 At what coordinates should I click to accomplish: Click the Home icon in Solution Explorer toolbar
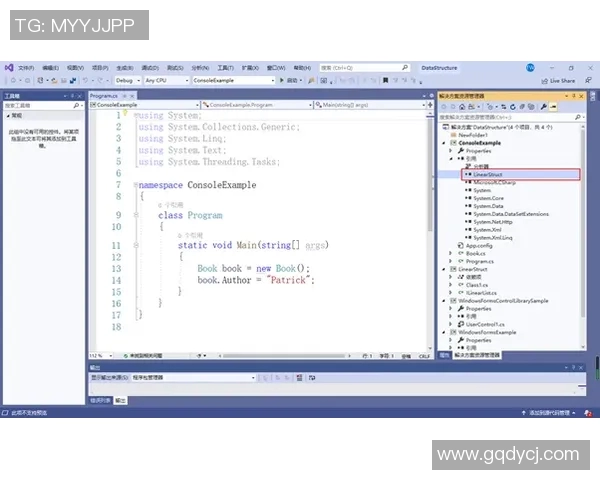(462, 107)
